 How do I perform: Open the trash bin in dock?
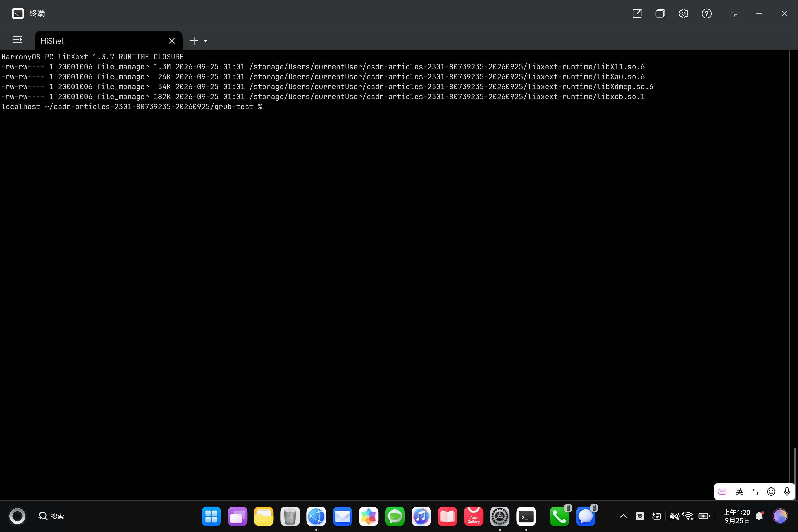[290, 516]
